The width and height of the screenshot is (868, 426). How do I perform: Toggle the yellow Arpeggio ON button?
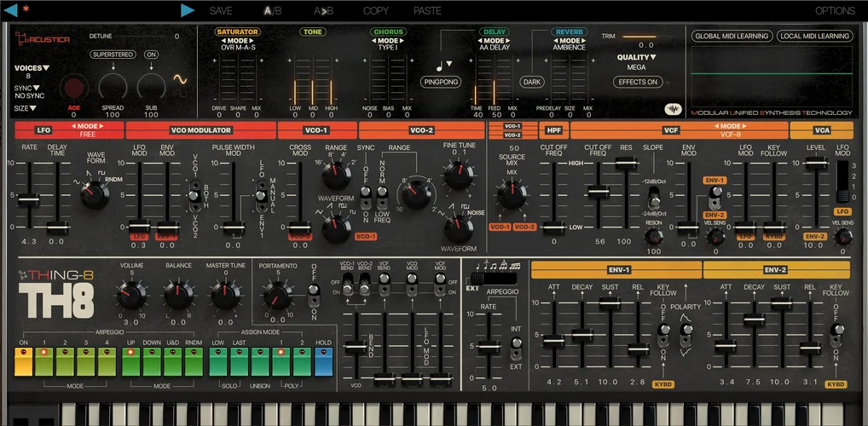point(23,360)
